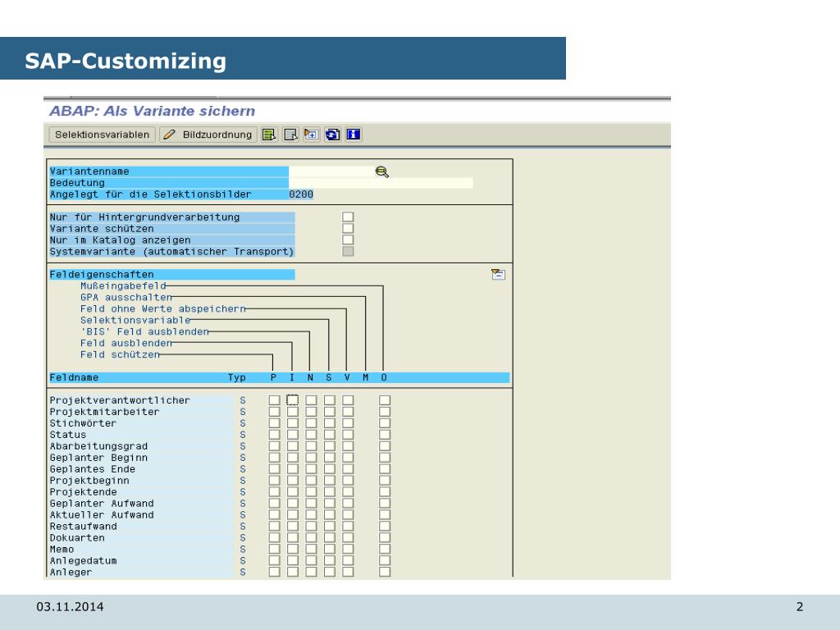Click the Feldname column header

74,377
